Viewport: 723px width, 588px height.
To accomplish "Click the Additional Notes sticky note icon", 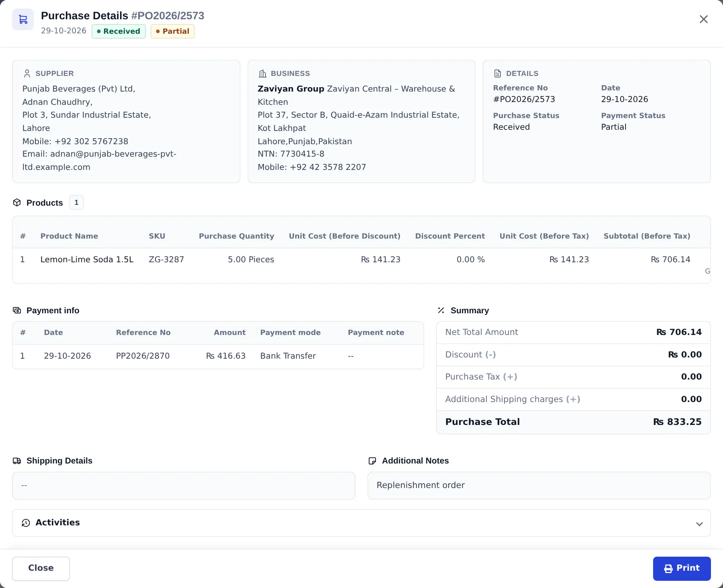I will [372, 461].
